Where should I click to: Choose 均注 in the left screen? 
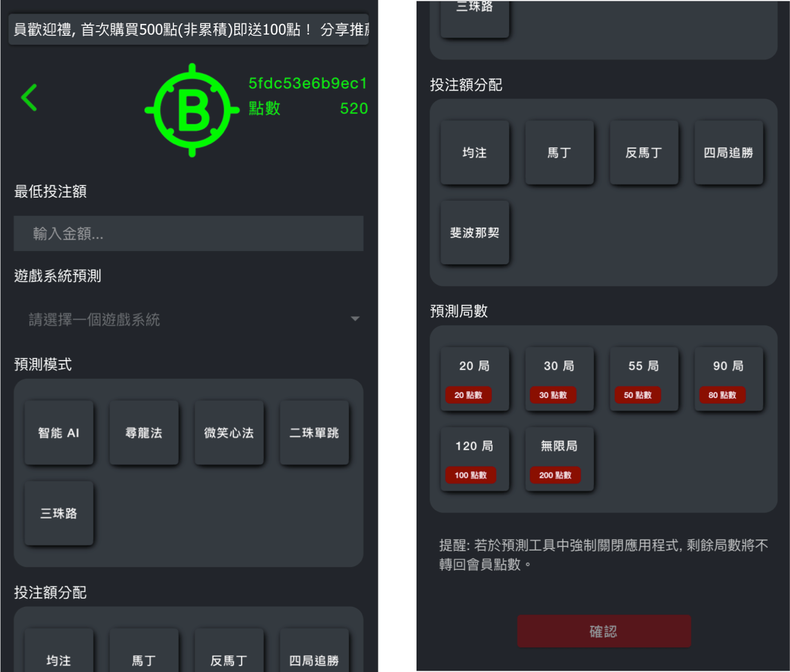[x=59, y=651]
